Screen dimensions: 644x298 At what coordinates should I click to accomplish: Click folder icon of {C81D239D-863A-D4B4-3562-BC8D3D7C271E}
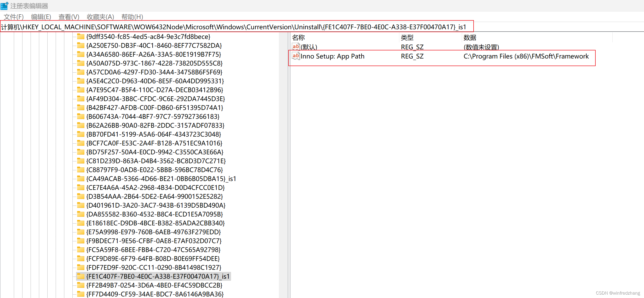[x=81, y=161]
